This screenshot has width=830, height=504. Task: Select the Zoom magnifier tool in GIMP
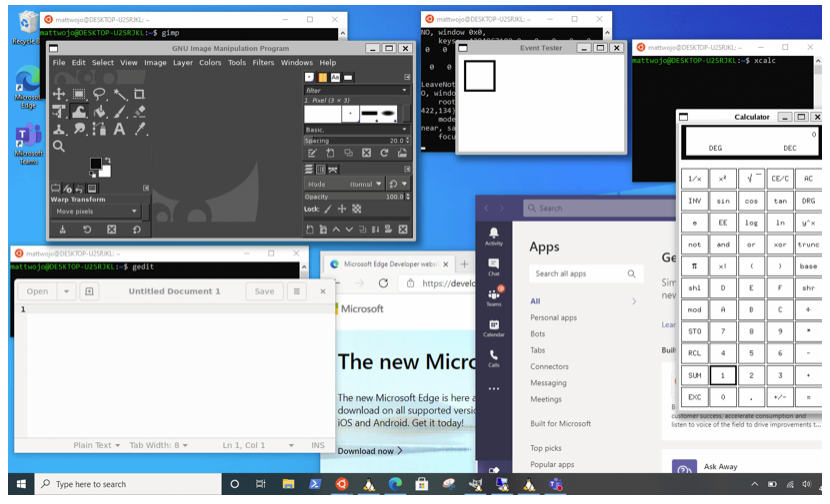tap(59, 147)
